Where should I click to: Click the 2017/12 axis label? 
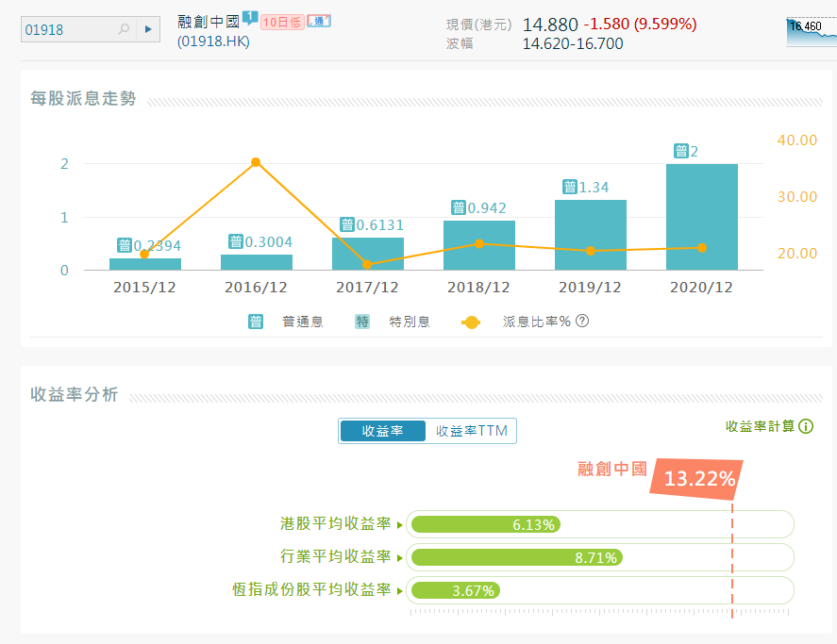pyautogui.click(x=367, y=287)
